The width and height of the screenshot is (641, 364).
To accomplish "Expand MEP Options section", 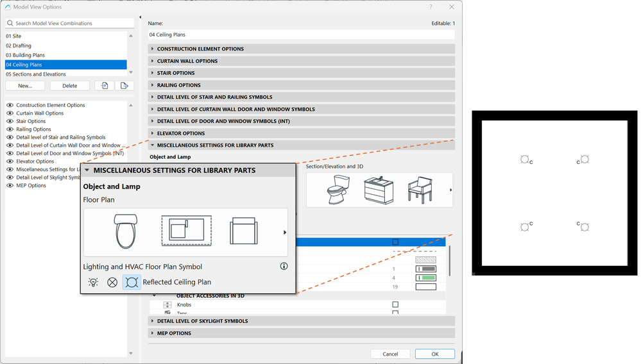I will [153, 333].
